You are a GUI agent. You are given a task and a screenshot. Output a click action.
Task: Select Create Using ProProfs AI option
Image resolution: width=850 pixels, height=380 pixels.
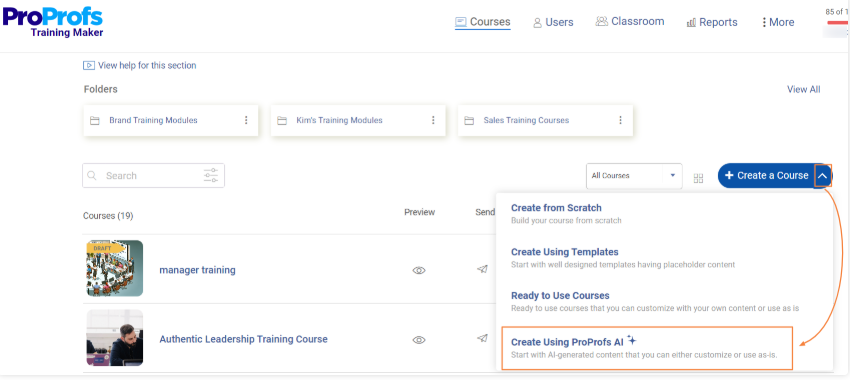click(x=647, y=348)
